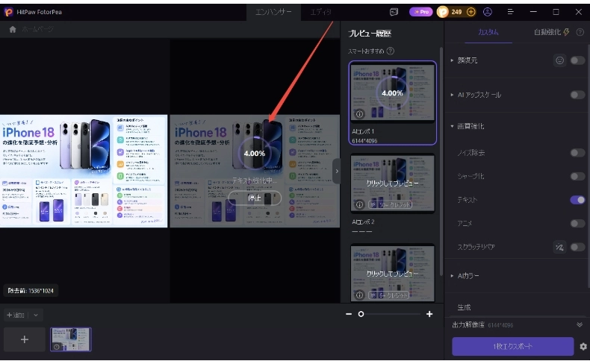This screenshot has height=364, width=590.
Task: Show info icon on third preview thumbnail
Action: click(359, 295)
